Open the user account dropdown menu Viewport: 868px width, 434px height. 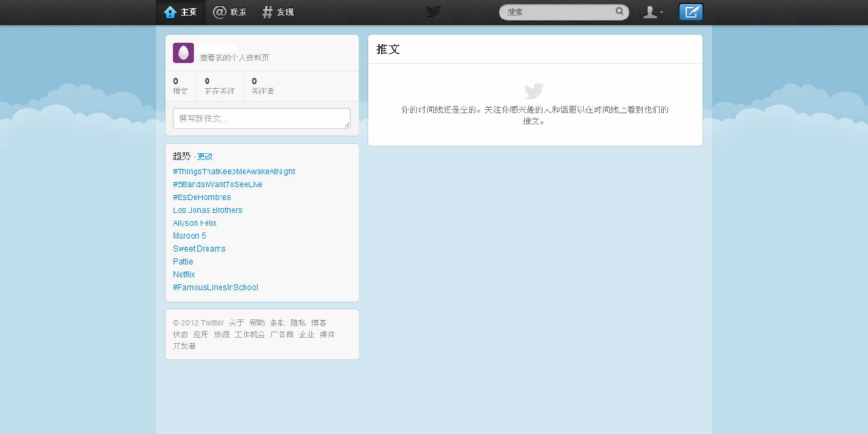(x=653, y=12)
